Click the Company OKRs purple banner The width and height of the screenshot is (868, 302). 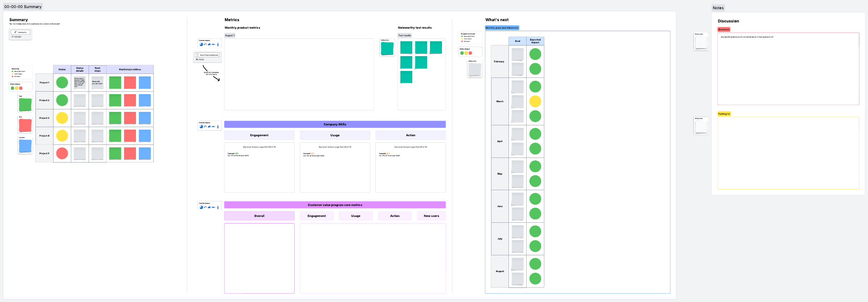tap(335, 125)
